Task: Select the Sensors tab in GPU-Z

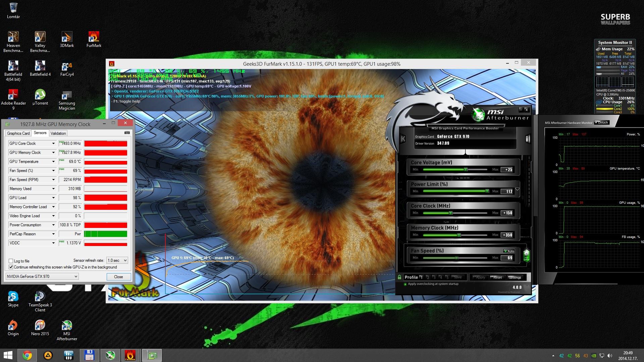Action: coord(40,133)
